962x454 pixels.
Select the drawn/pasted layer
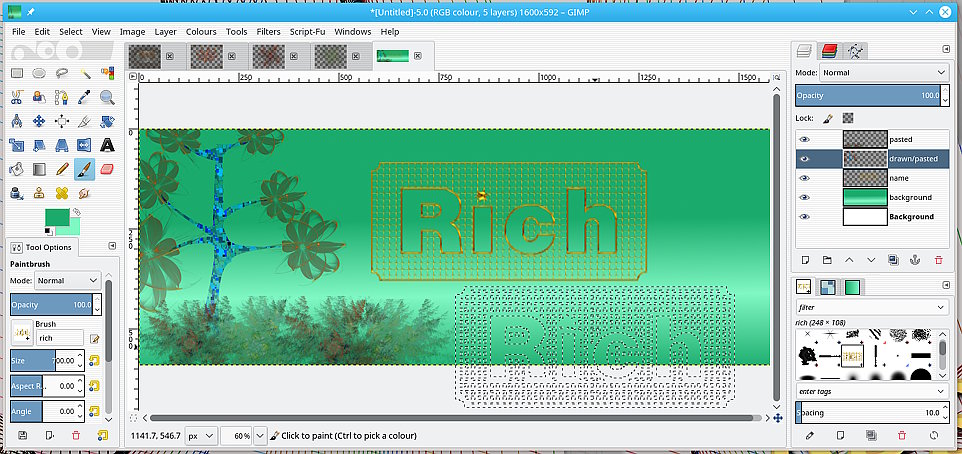pyautogui.click(x=913, y=158)
